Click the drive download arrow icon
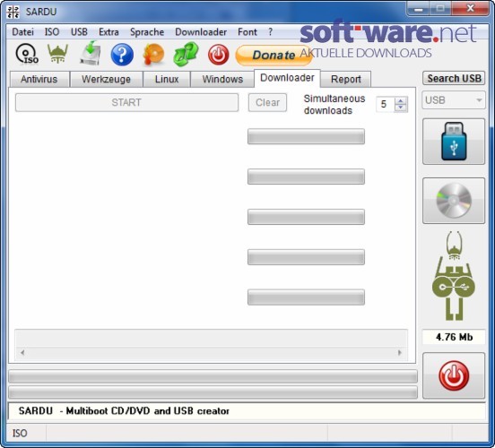Image resolution: width=495 pixels, height=448 pixels. coord(91,53)
